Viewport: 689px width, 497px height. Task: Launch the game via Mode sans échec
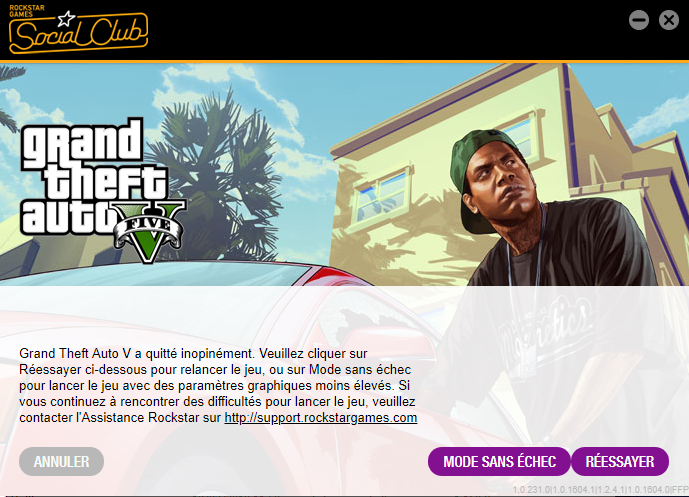pyautogui.click(x=499, y=461)
